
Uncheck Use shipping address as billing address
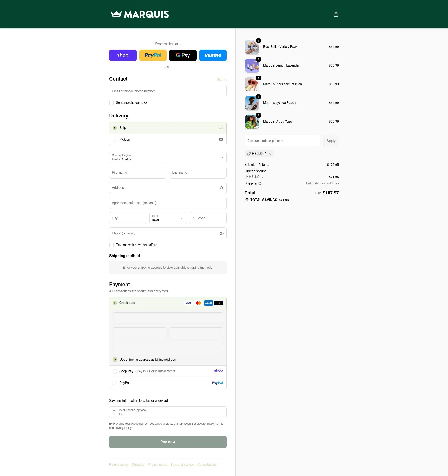pyautogui.click(x=115, y=360)
